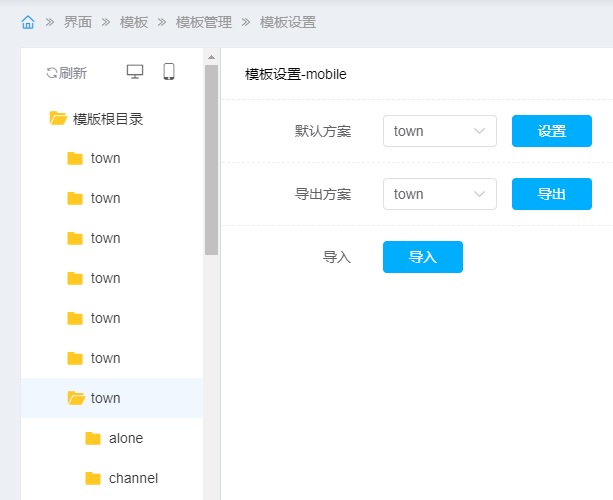Click the alone folder icon
Image resolution: width=613 pixels, height=500 pixels.
click(93, 438)
